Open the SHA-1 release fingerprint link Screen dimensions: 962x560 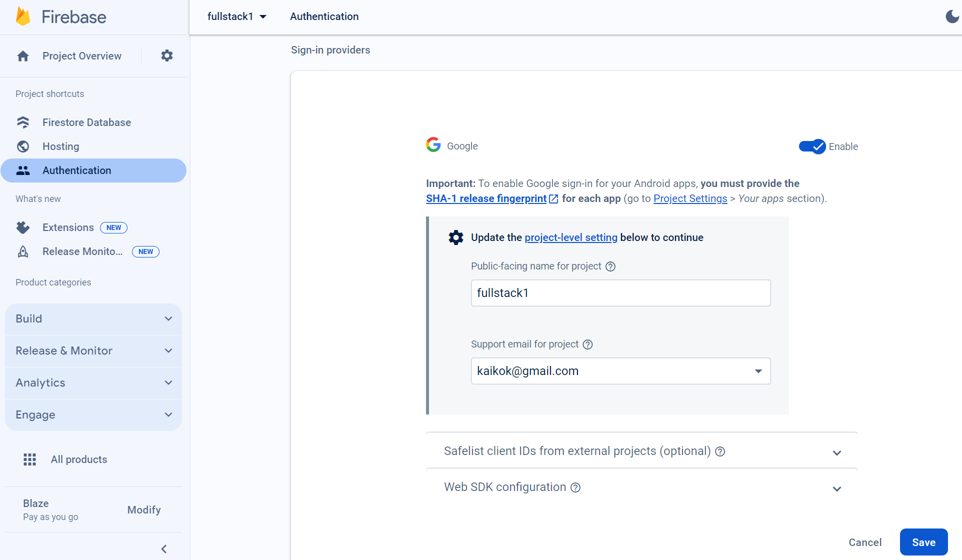pyautogui.click(x=486, y=198)
